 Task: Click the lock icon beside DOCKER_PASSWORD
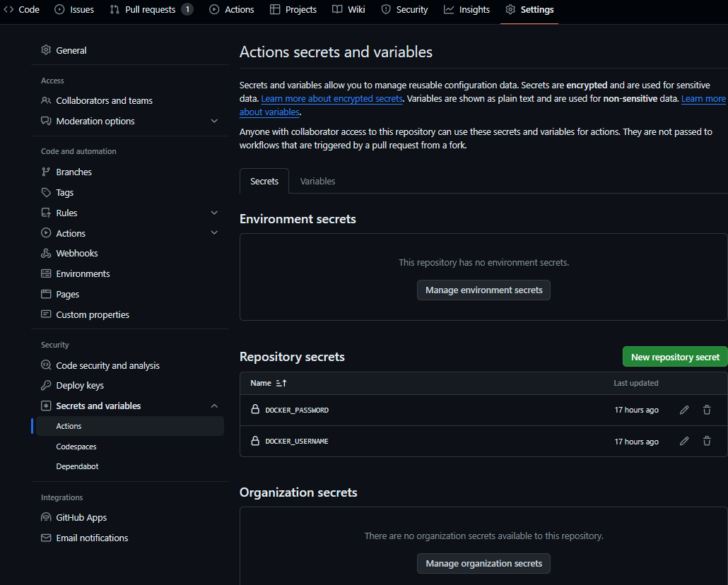coord(255,409)
